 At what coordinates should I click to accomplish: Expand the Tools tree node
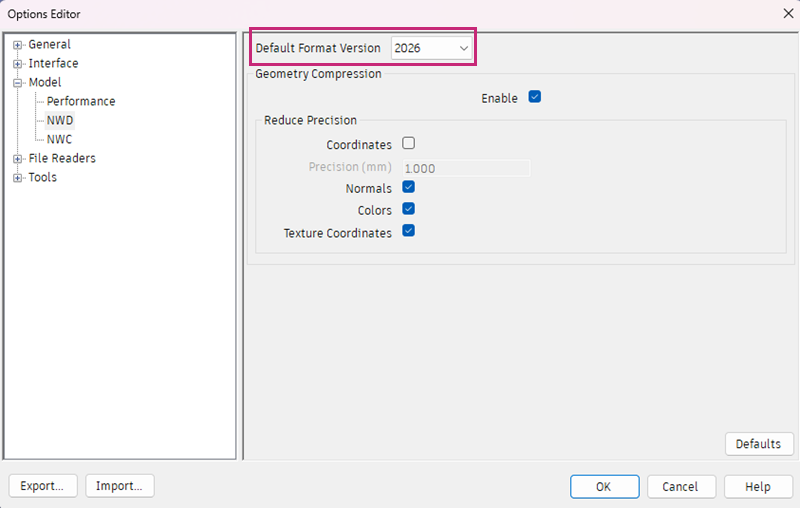[x=17, y=177]
